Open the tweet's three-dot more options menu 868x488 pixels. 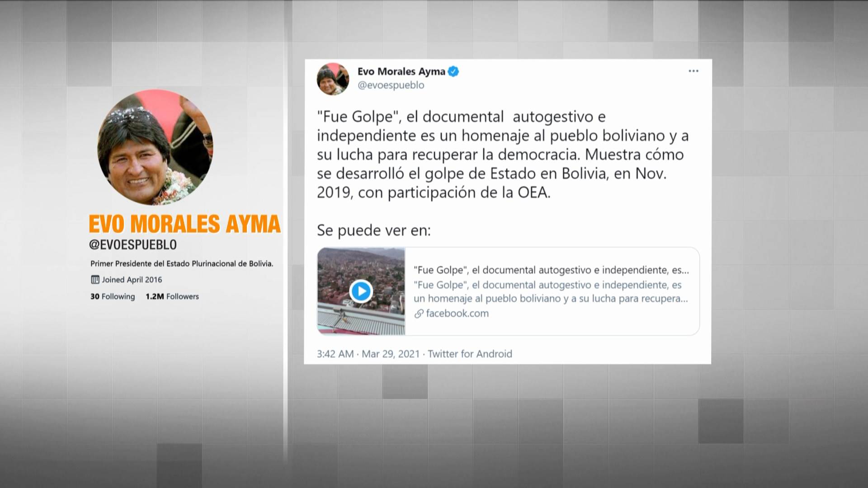(693, 71)
